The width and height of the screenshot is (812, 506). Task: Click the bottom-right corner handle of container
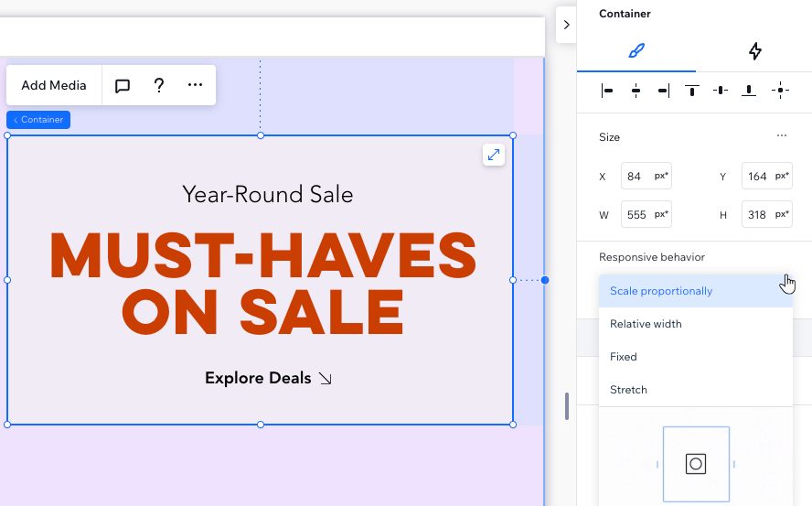[513, 425]
